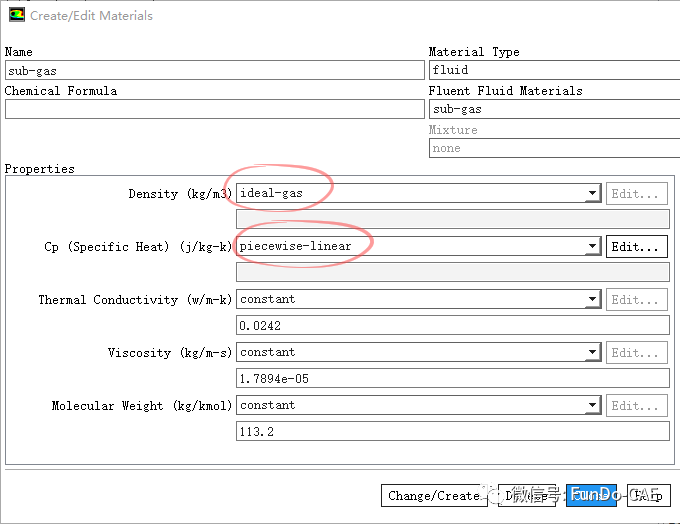The height and width of the screenshot is (524, 680).
Task: Click the Fluent icon in title bar
Action: pos(16,15)
